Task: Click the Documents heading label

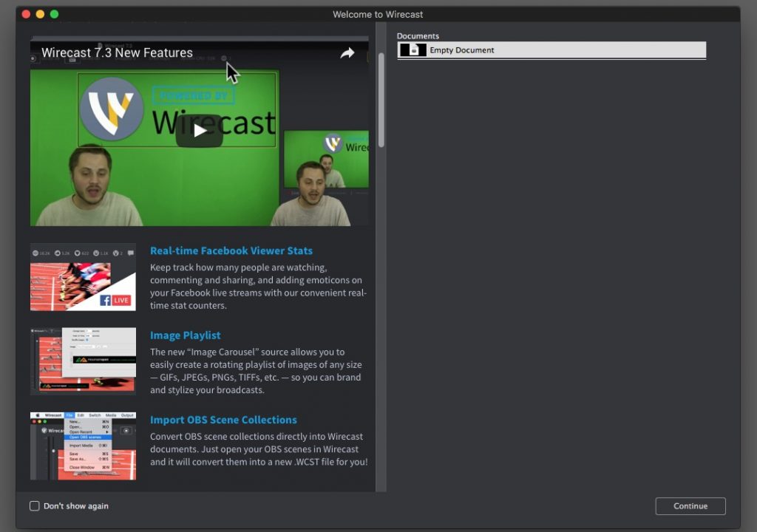Action: click(x=418, y=35)
